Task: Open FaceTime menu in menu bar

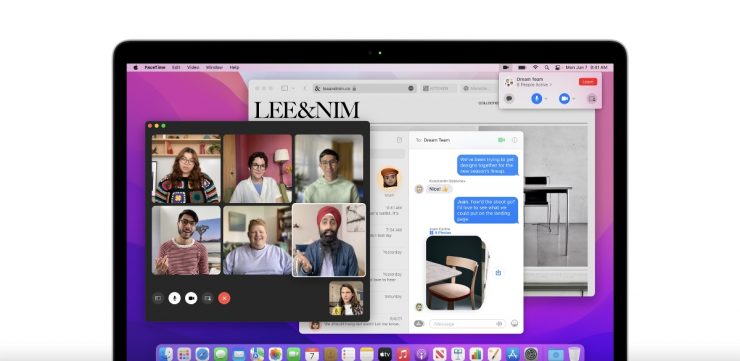Action: point(155,67)
